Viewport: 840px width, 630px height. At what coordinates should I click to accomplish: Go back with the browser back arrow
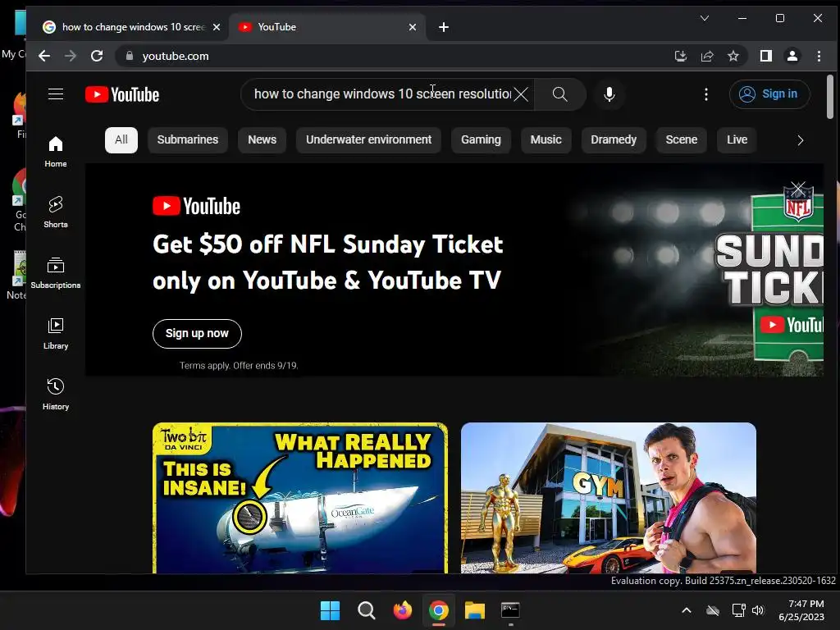[44, 56]
